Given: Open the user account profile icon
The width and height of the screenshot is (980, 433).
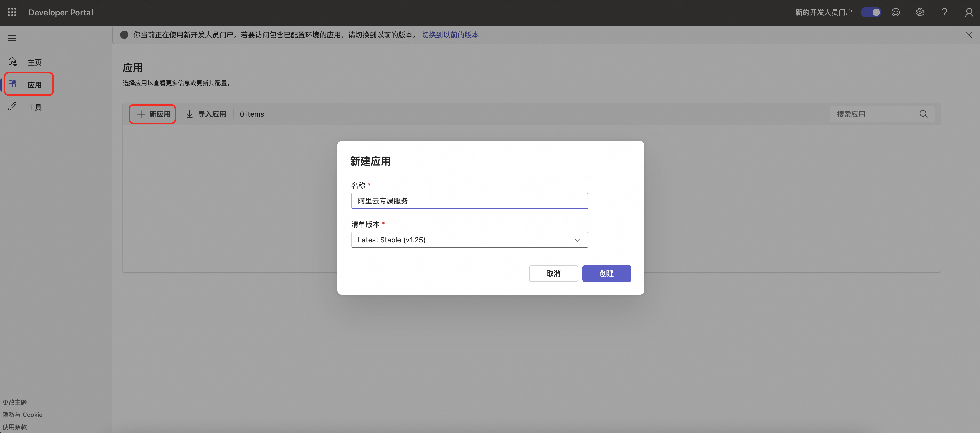Looking at the screenshot, I should tap(968, 13).
